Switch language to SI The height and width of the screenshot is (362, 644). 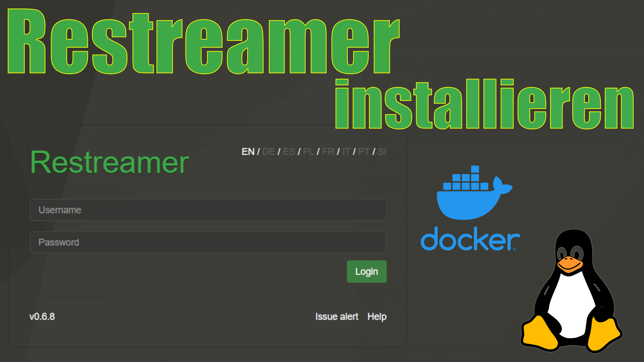click(x=382, y=152)
